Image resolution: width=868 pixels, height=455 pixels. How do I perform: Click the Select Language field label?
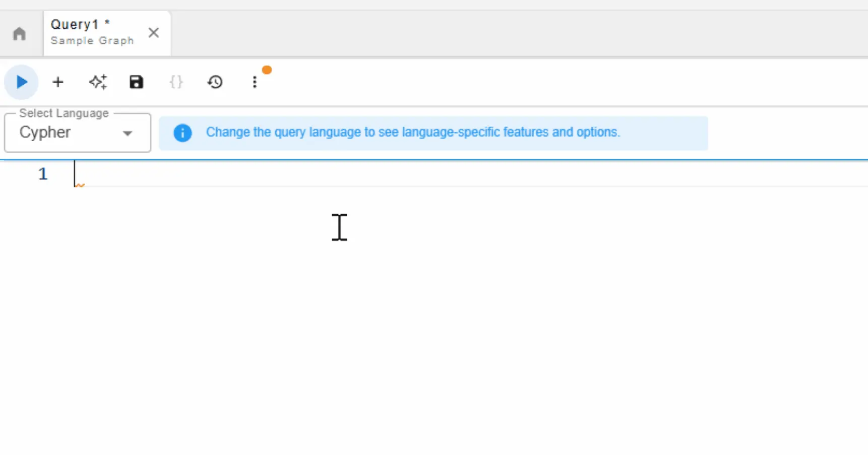coord(64,113)
